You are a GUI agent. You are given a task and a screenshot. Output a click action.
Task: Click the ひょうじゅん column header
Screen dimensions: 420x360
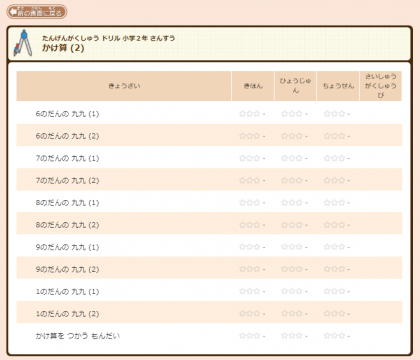295,86
